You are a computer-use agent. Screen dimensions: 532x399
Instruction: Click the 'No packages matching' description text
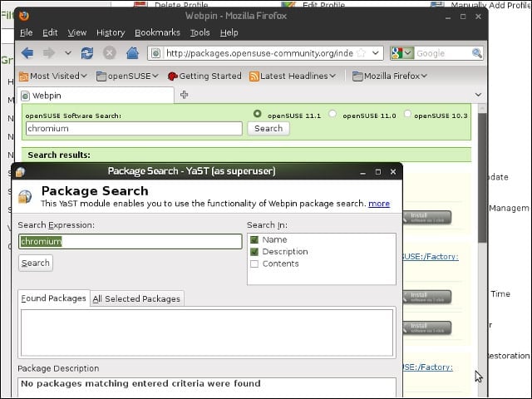140,384
